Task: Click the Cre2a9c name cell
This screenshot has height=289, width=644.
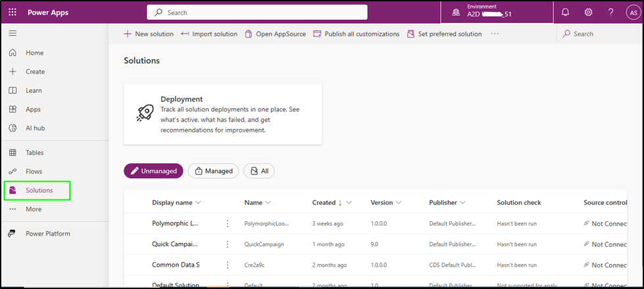Action: (254, 265)
